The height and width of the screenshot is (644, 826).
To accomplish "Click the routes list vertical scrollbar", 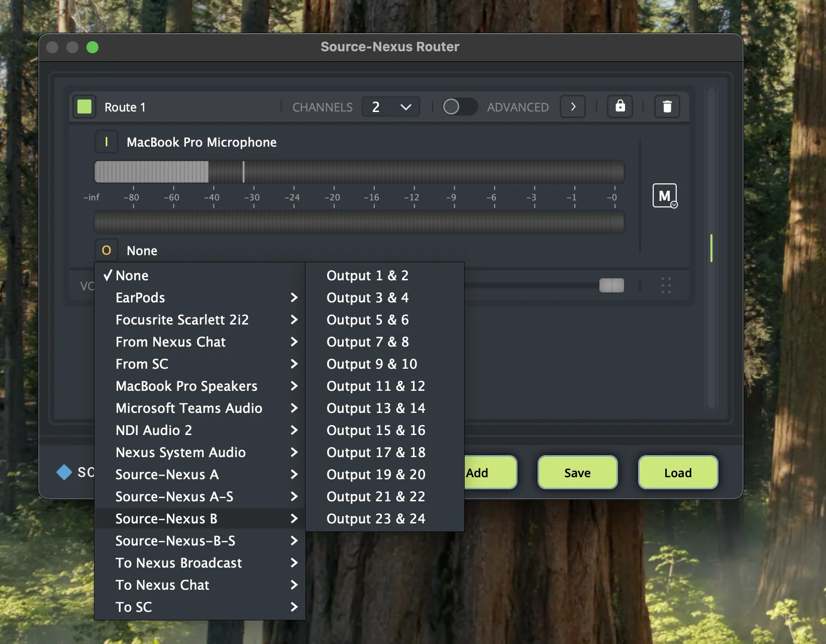I will (711, 247).
